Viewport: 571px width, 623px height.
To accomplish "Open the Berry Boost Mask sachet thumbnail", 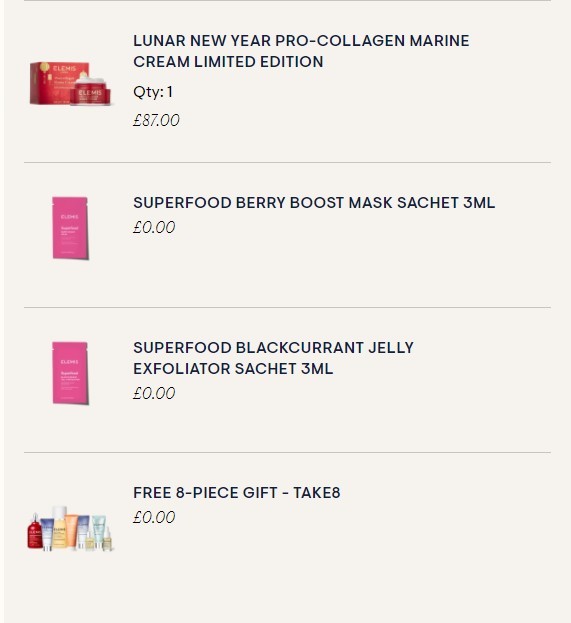I will click(70, 228).
